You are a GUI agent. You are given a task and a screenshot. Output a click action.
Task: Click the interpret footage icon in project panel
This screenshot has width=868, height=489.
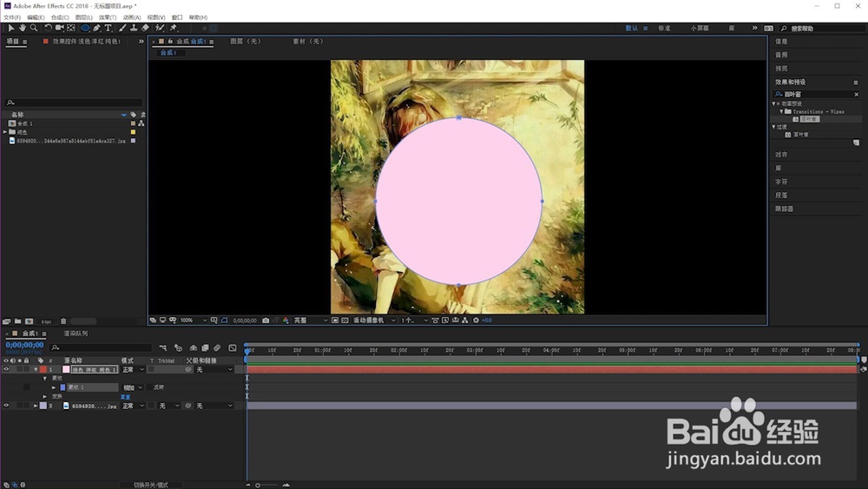click(7, 321)
